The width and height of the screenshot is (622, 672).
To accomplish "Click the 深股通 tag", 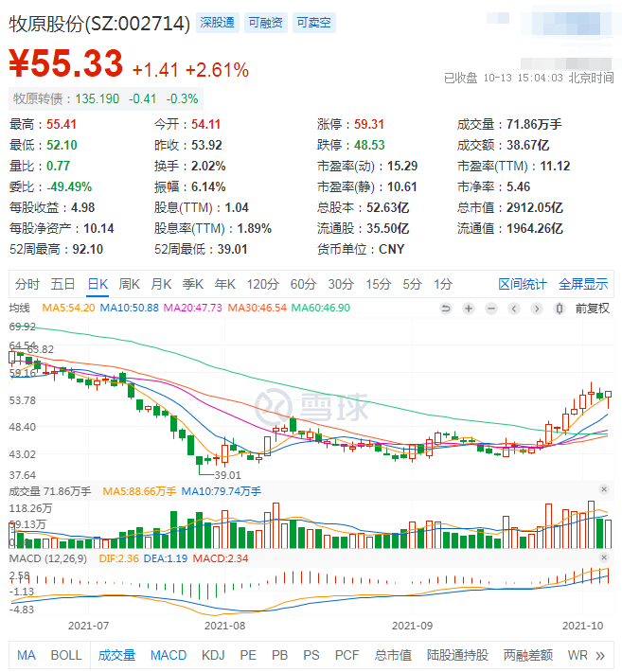I will tap(218, 23).
